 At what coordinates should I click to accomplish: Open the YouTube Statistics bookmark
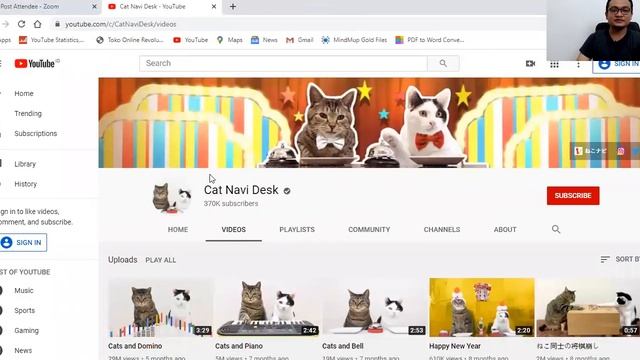pos(52,40)
